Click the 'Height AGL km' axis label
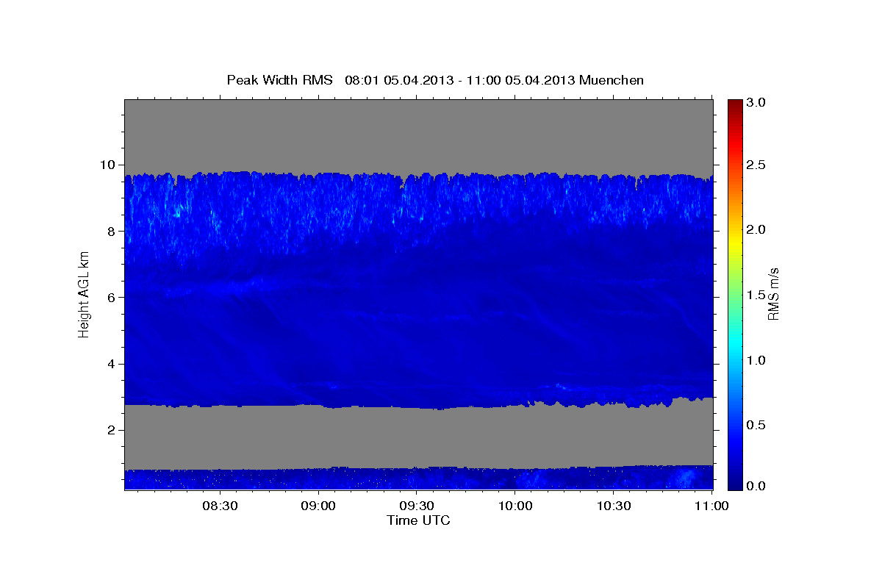Image resolution: width=882 pixels, height=588 pixels. 85,294
